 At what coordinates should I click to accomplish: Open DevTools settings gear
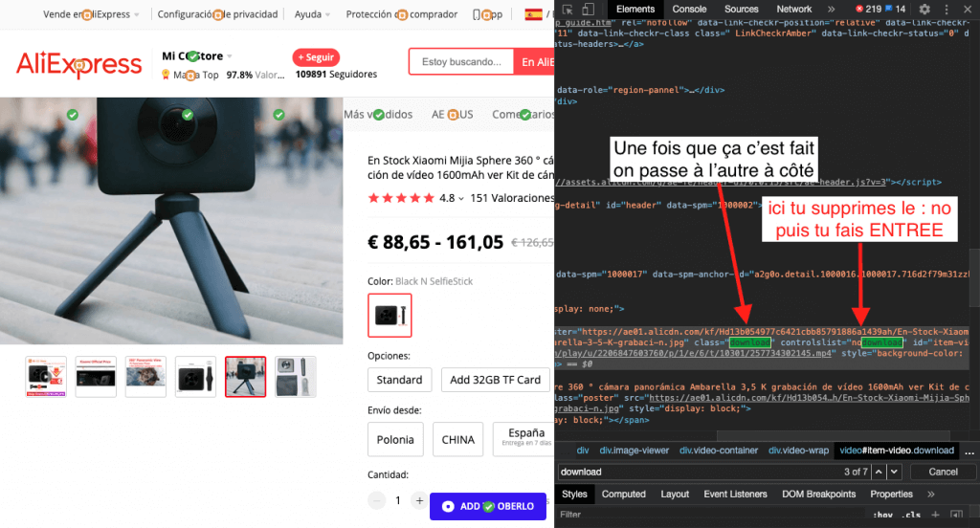click(924, 10)
